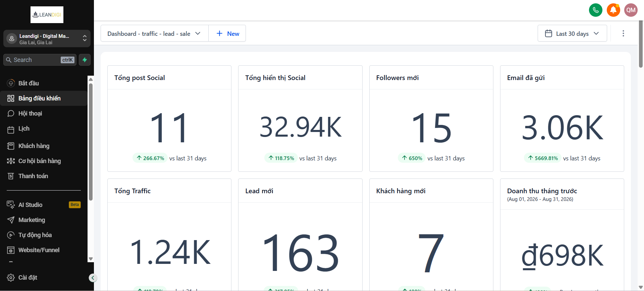This screenshot has height=291, width=644.
Task: Open the QM user avatar menu
Action: pyautogui.click(x=631, y=10)
